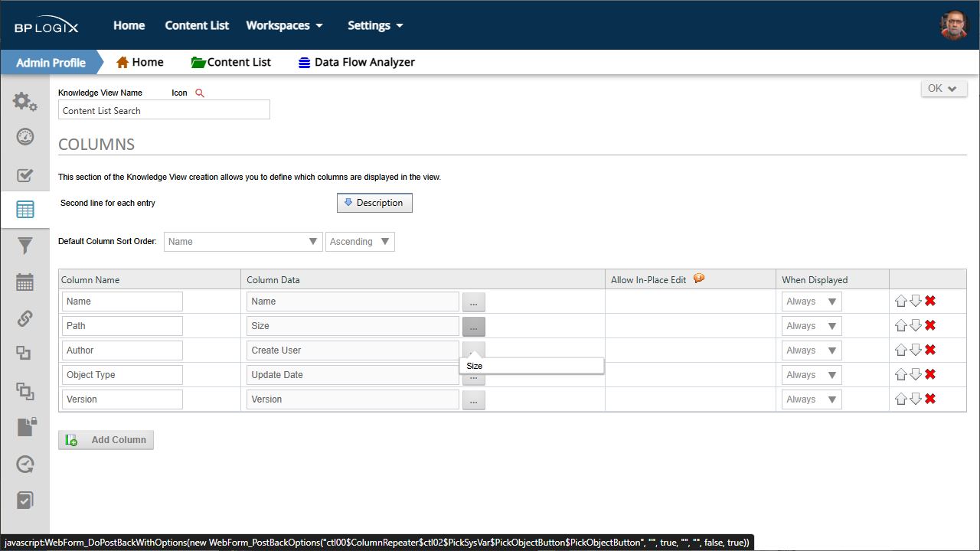Open the Workspaces menu
Viewport: 980px width, 551px height.
284,25
